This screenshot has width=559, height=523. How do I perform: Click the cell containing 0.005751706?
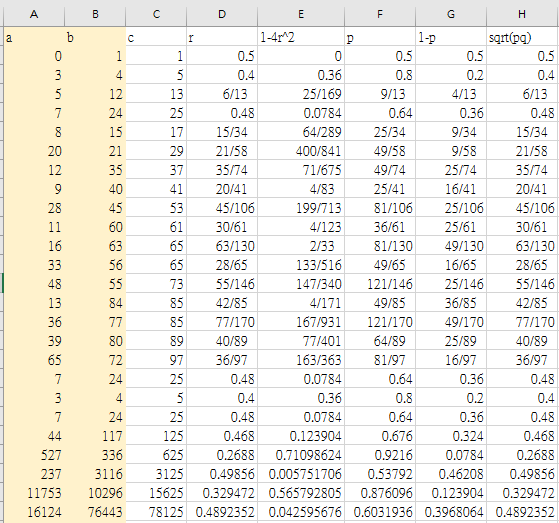[301, 474]
